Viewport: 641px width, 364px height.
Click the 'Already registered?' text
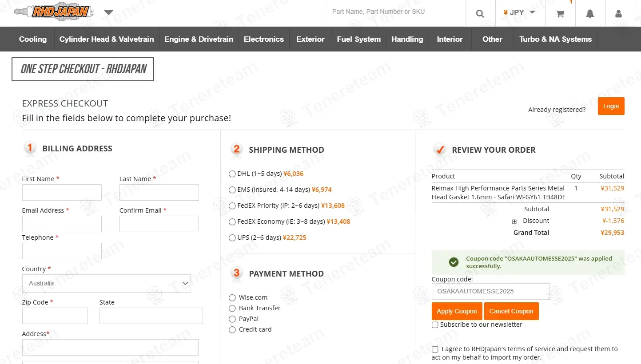point(557,110)
